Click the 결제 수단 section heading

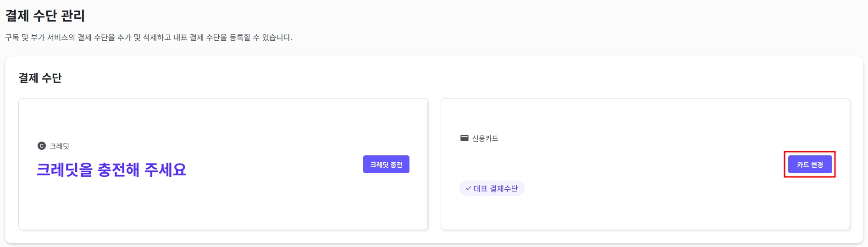pyautogui.click(x=40, y=78)
